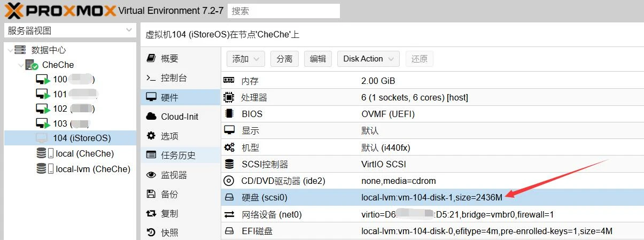
Task: Click the 监视器 eye icon
Action: click(151, 175)
